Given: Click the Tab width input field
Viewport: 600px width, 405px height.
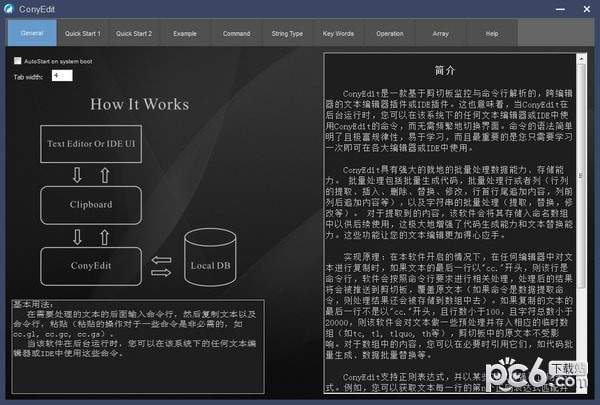Looking at the screenshot, I should click(x=61, y=75).
